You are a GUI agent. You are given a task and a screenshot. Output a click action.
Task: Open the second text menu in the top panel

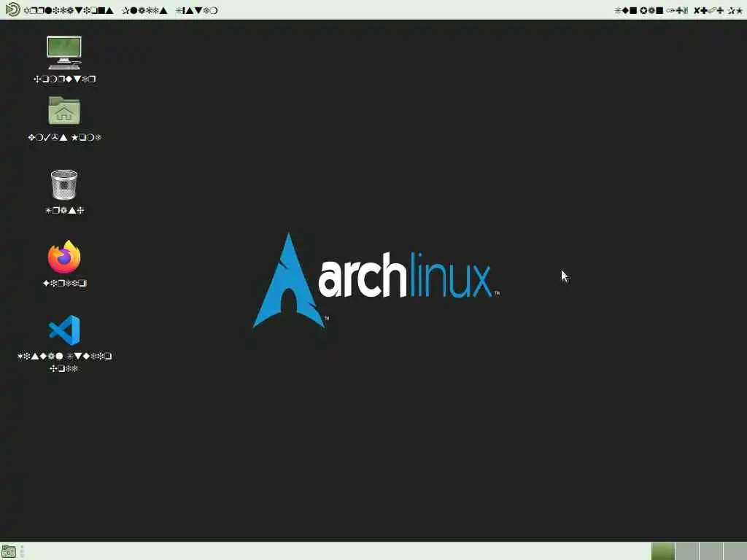pos(144,10)
